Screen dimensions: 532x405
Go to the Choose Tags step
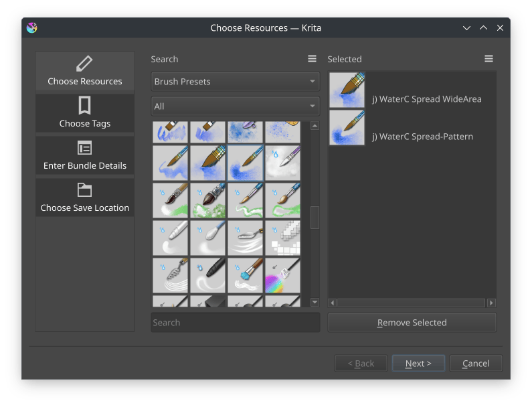[84, 113]
